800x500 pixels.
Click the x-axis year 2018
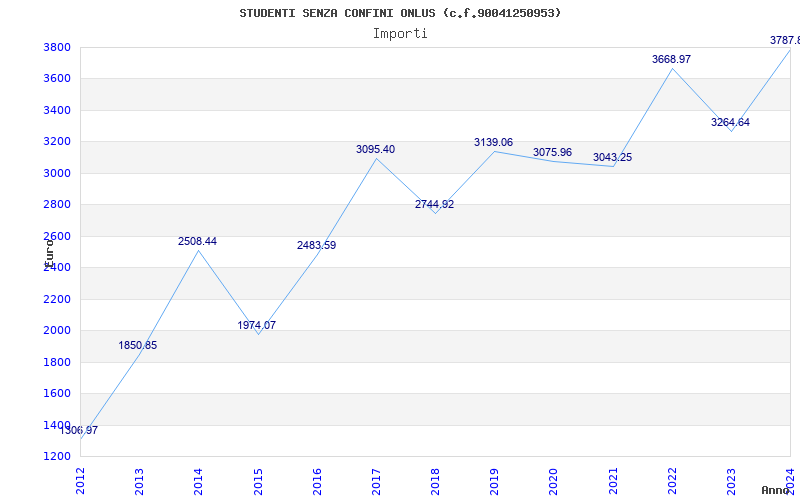[435, 481]
